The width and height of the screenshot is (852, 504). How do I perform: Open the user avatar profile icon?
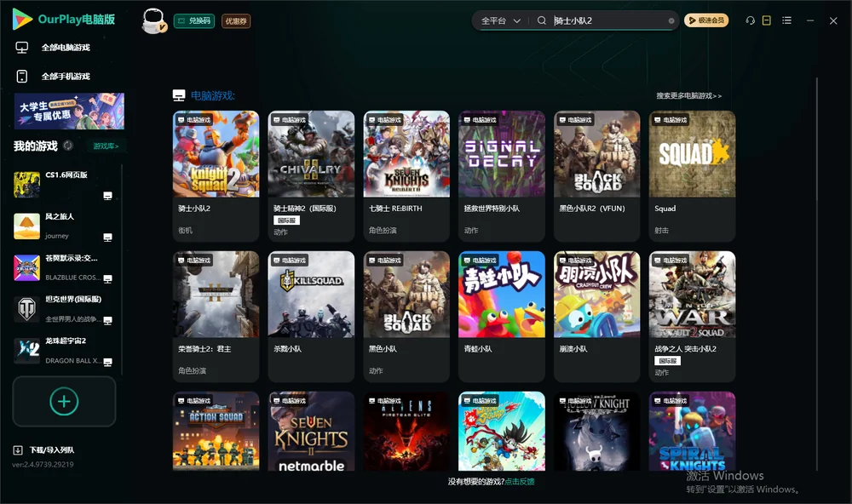pyautogui.click(x=153, y=21)
